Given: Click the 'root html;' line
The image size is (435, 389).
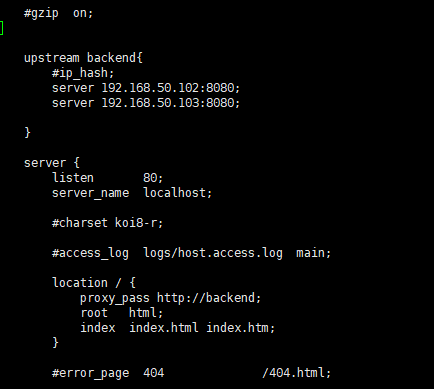Looking at the screenshot, I should tap(122, 313).
